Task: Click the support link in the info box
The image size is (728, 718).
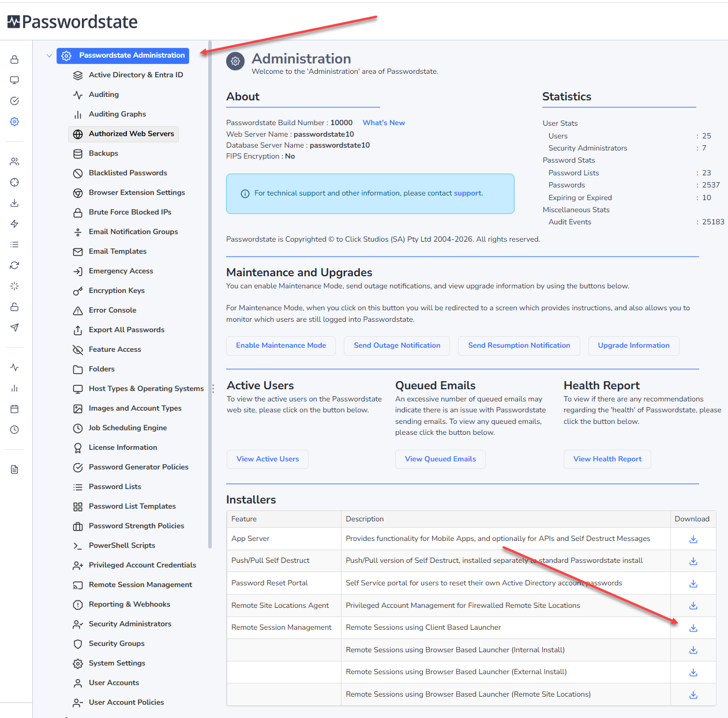Action: 467,193
